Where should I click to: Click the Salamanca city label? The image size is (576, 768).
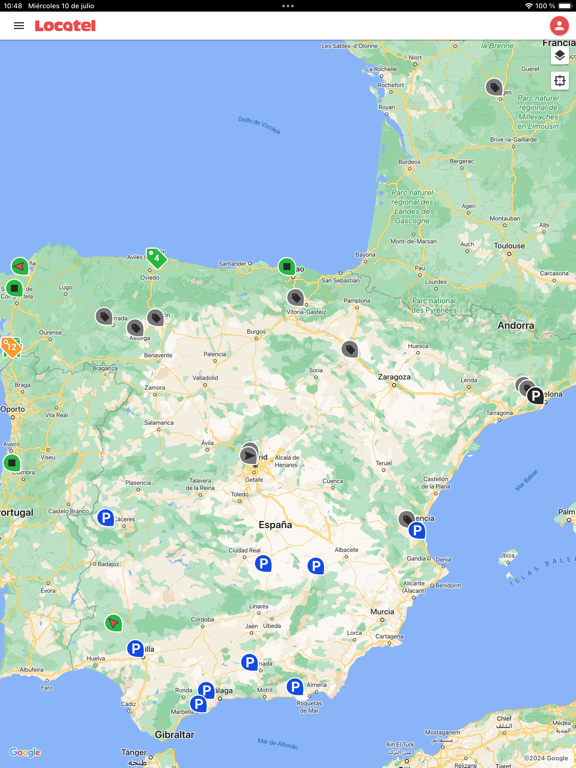[x=159, y=423]
